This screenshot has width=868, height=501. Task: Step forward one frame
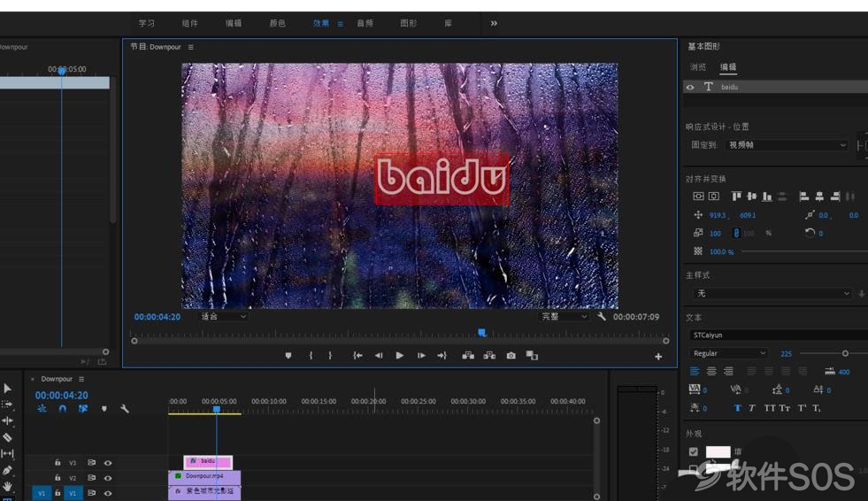pos(421,356)
